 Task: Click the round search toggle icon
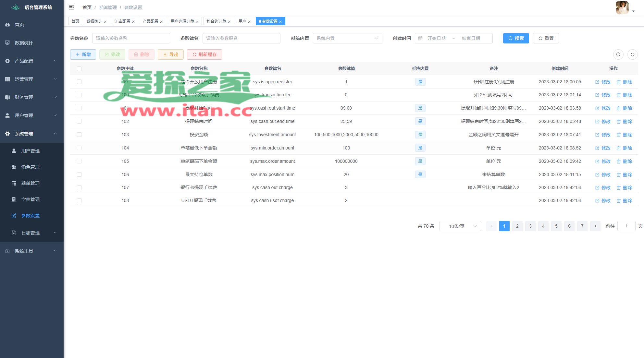(x=618, y=54)
